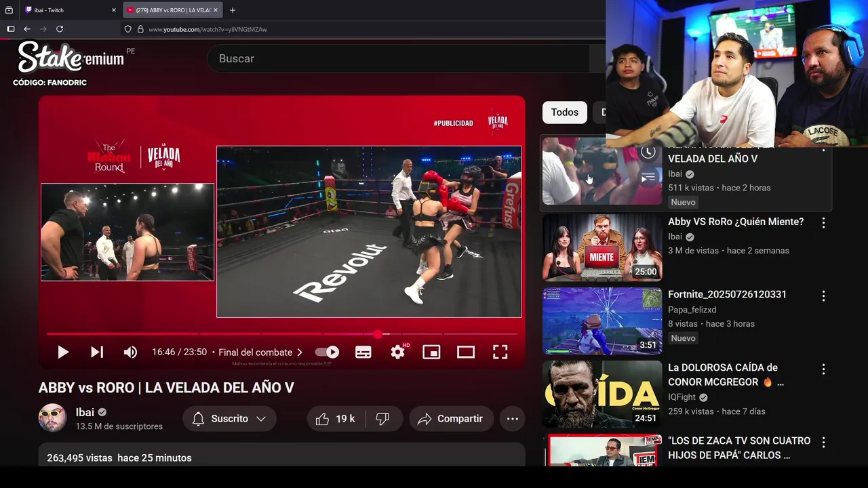Enter fullscreen with the fullscreen icon
This screenshot has width=868, height=488.
[x=500, y=352]
